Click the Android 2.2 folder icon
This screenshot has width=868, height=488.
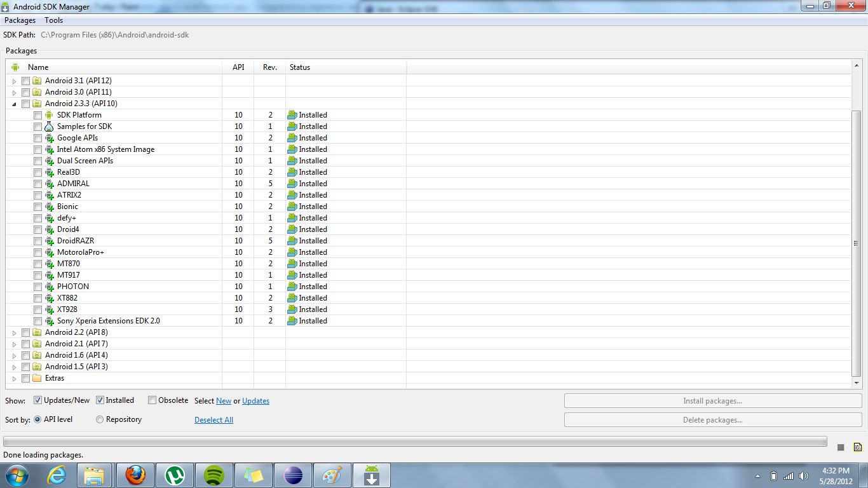37,332
